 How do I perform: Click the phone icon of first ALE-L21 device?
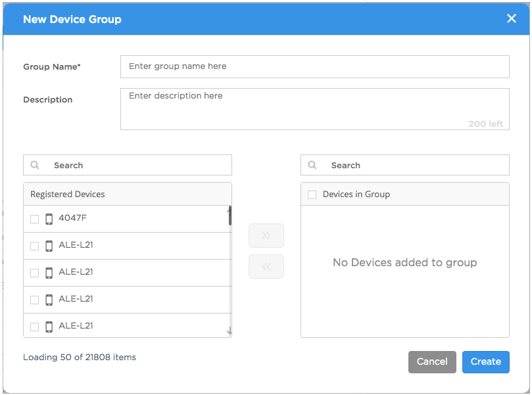click(x=49, y=246)
